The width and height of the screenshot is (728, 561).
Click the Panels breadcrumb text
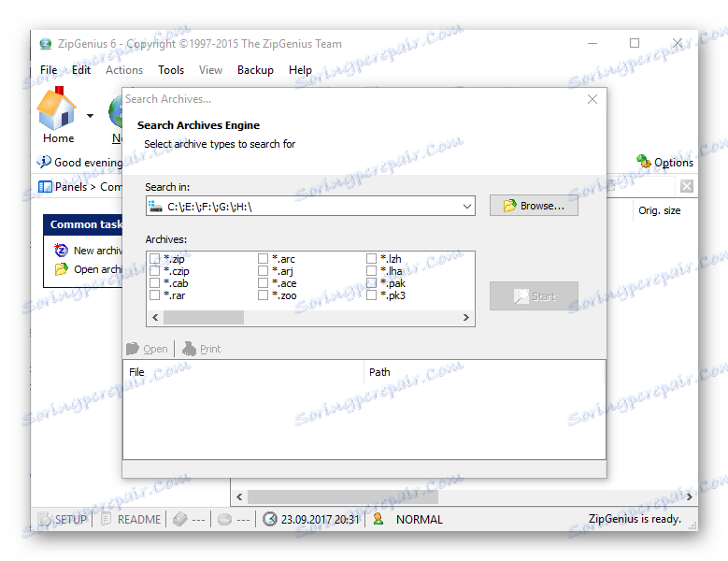pos(71,187)
